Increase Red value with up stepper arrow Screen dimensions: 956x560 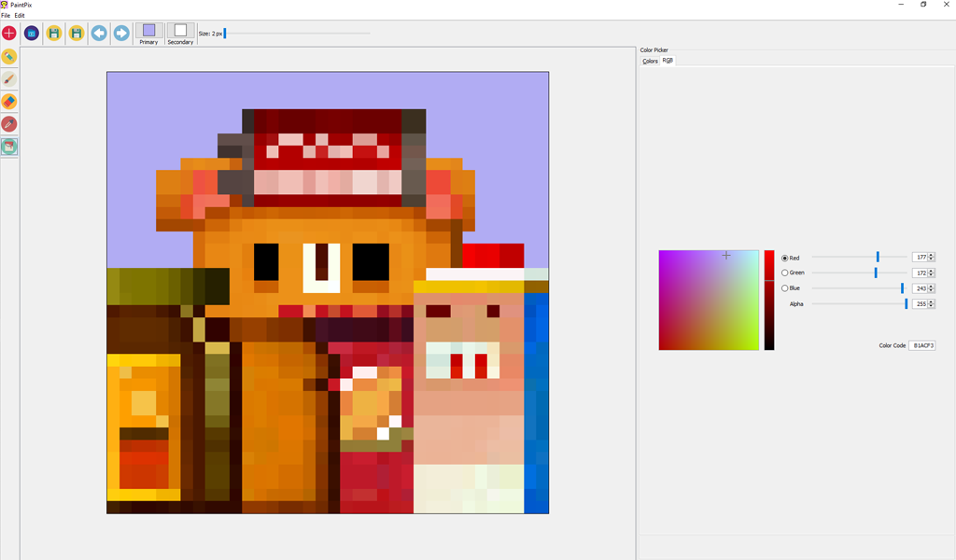point(931,256)
